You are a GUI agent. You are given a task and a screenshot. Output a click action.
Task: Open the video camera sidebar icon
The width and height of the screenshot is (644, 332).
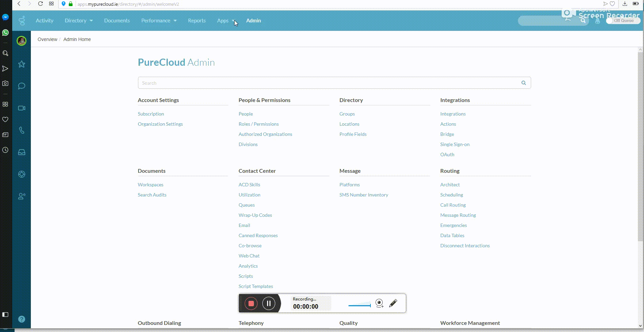pyautogui.click(x=22, y=108)
